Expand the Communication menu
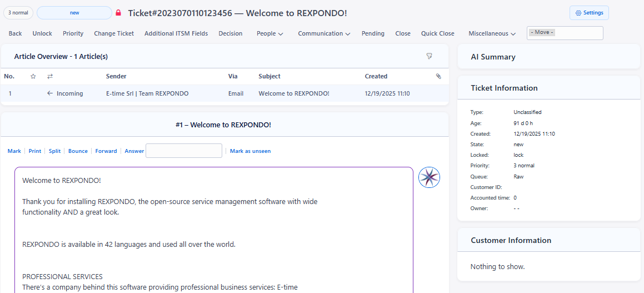The width and height of the screenshot is (644, 293). coord(324,34)
